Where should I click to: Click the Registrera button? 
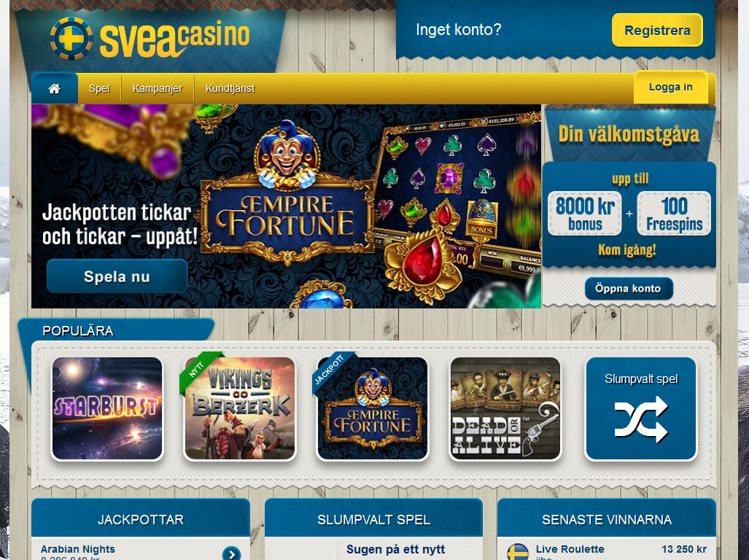tap(657, 30)
